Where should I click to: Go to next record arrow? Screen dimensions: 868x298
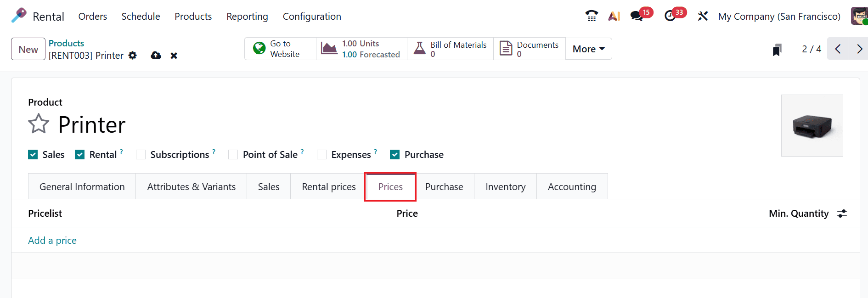coord(859,49)
